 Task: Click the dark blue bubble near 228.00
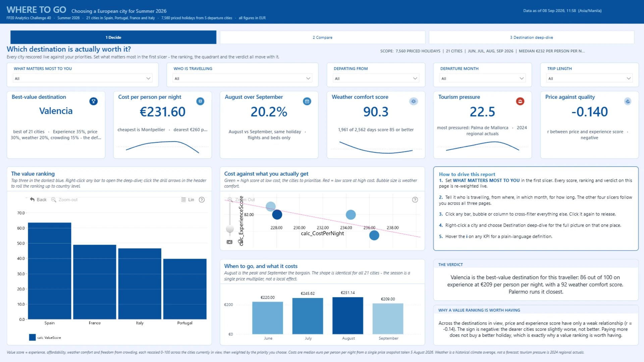point(277,215)
